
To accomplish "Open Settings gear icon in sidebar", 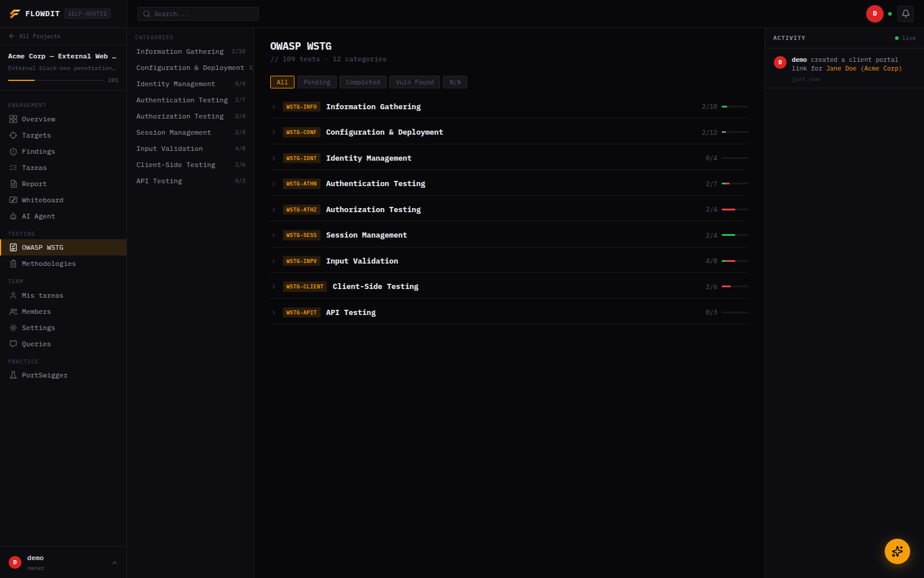I will coord(13,328).
